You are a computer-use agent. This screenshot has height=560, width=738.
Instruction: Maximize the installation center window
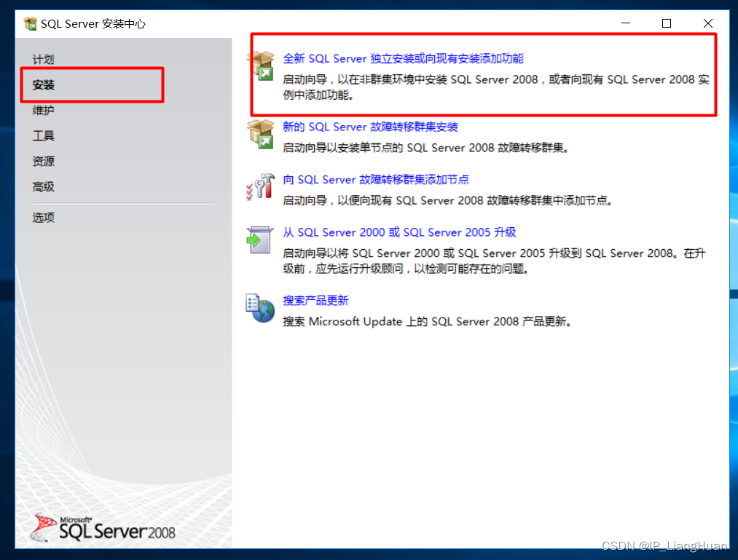coord(667,23)
